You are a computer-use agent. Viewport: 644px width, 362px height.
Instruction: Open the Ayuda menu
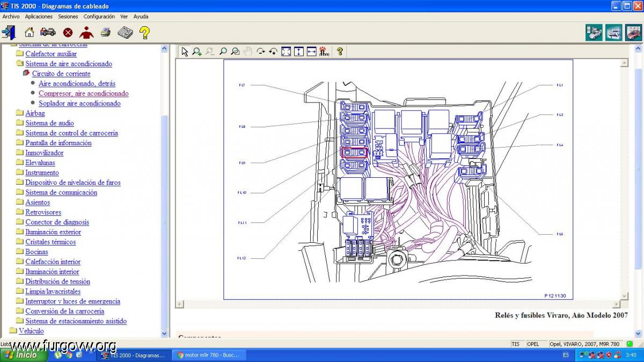tap(141, 17)
